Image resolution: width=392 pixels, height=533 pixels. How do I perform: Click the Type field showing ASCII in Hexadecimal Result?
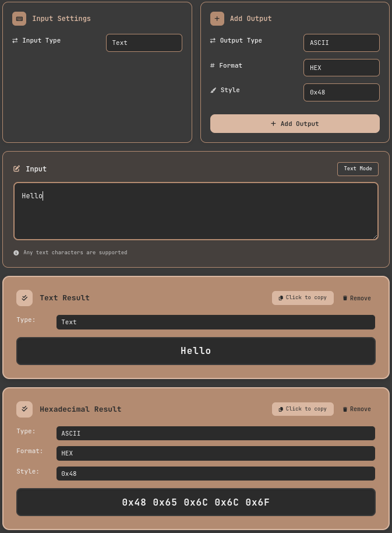(x=216, y=433)
